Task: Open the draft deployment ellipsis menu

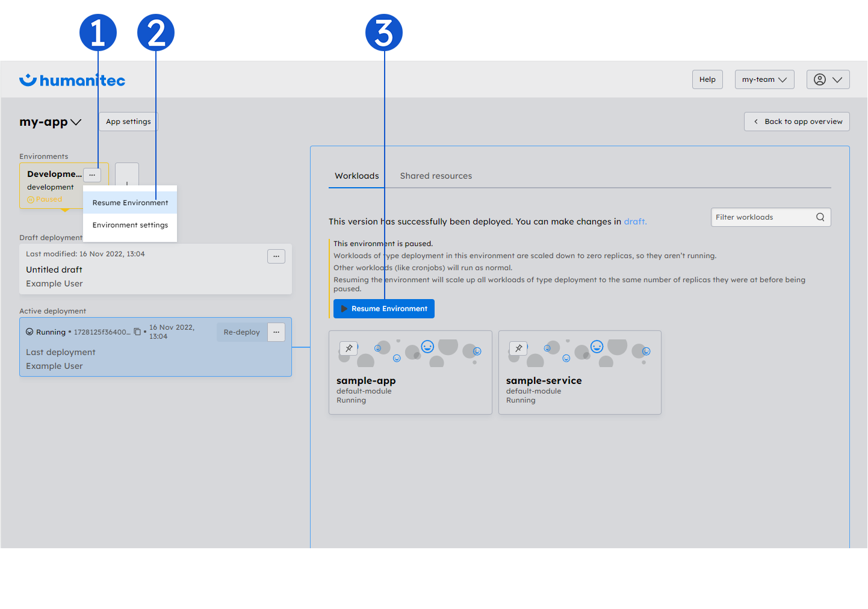Action: tap(276, 256)
